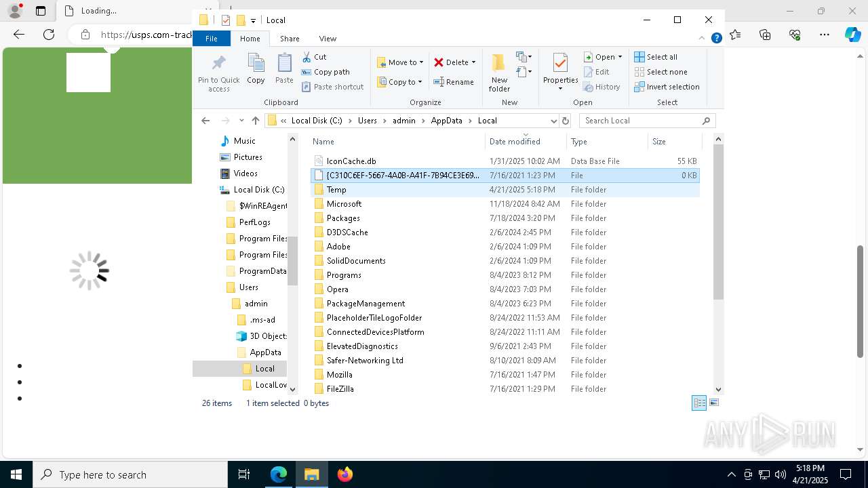868x488 pixels.
Task: Open Task View on taskbar
Action: click(244, 474)
